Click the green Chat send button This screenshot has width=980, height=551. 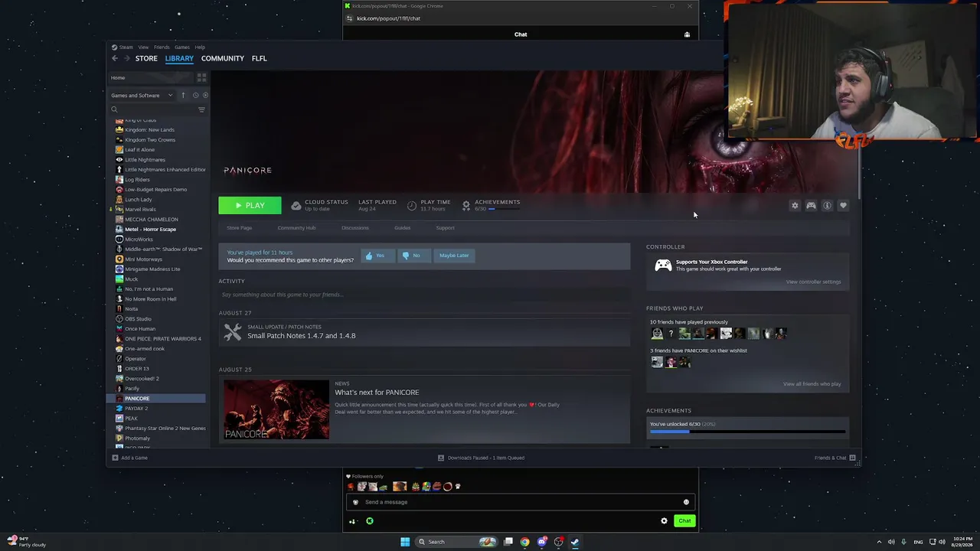(x=684, y=521)
